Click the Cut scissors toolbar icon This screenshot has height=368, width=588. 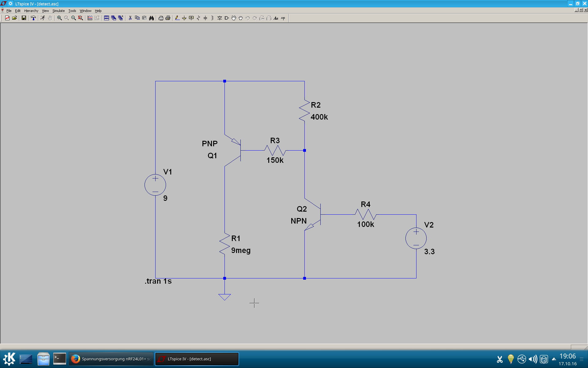pos(130,18)
